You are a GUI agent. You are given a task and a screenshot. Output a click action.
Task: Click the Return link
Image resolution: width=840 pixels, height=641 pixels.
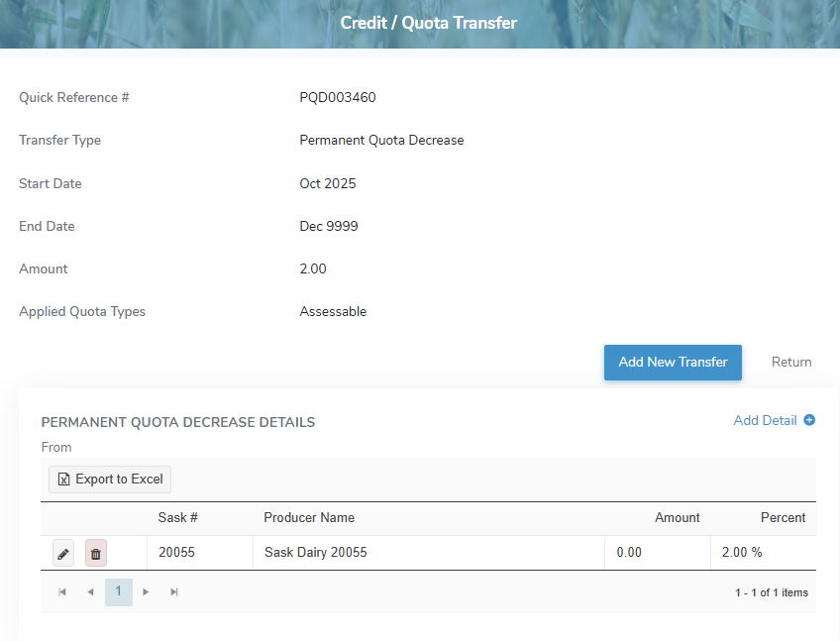click(x=791, y=363)
